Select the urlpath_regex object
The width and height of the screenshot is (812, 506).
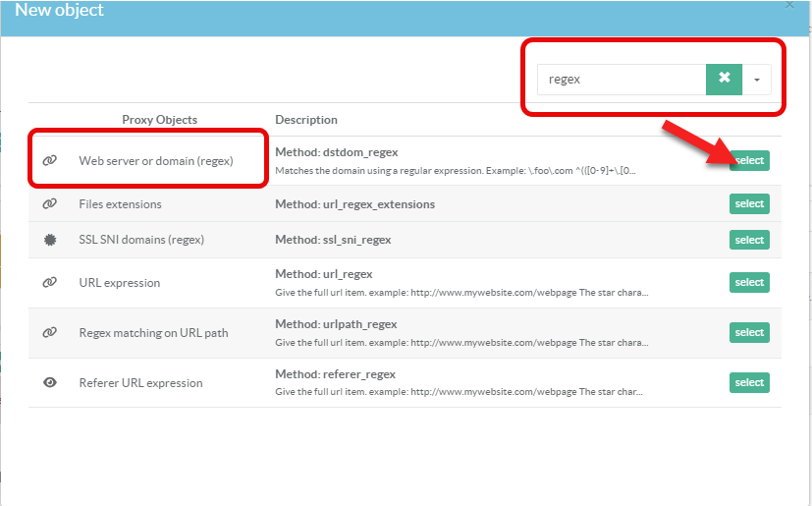click(748, 332)
